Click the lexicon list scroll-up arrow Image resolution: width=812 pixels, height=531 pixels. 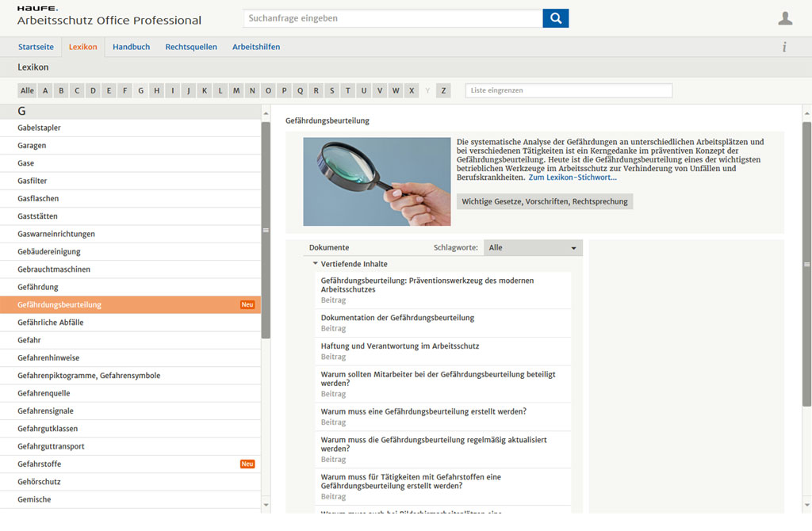coord(266,113)
